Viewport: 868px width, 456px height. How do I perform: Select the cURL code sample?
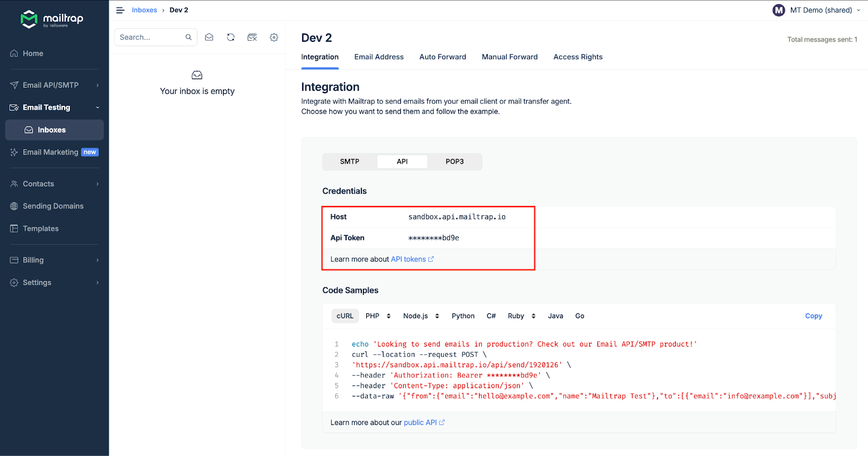point(345,316)
